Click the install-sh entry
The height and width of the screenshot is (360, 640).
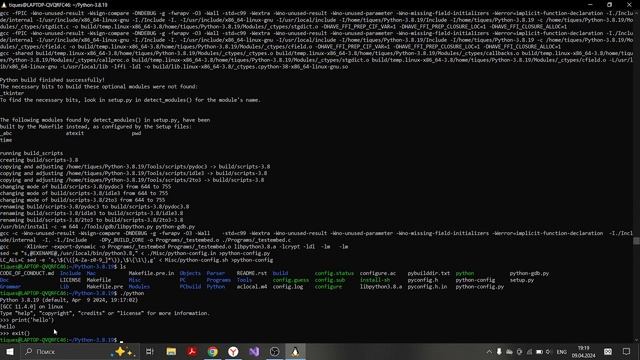pyautogui.click(x=375, y=280)
